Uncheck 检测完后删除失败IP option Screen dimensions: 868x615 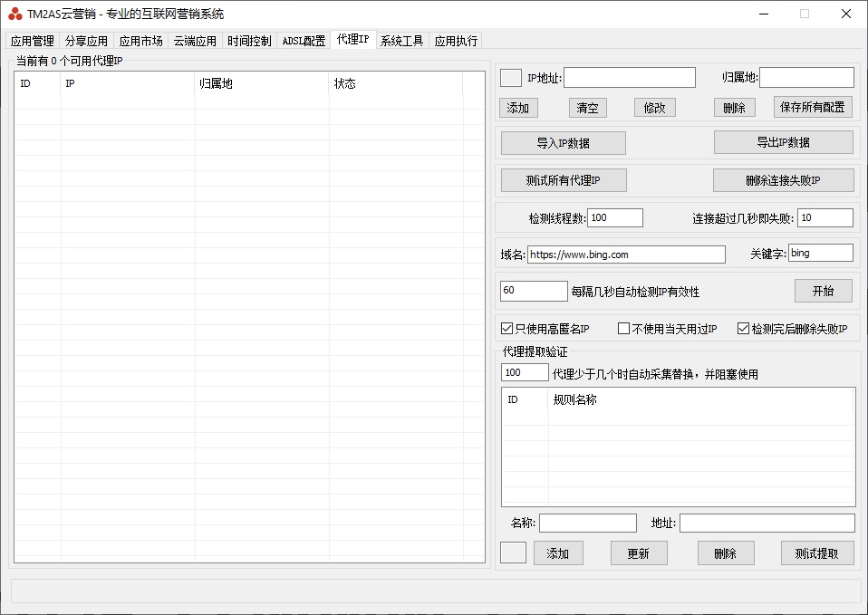tap(743, 329)
